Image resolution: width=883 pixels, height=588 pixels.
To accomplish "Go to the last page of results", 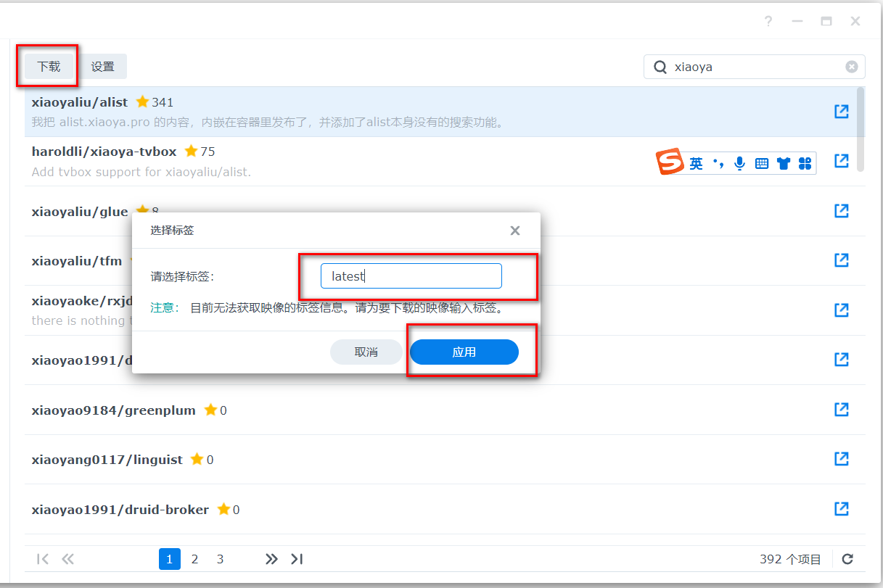I will 297,559.
